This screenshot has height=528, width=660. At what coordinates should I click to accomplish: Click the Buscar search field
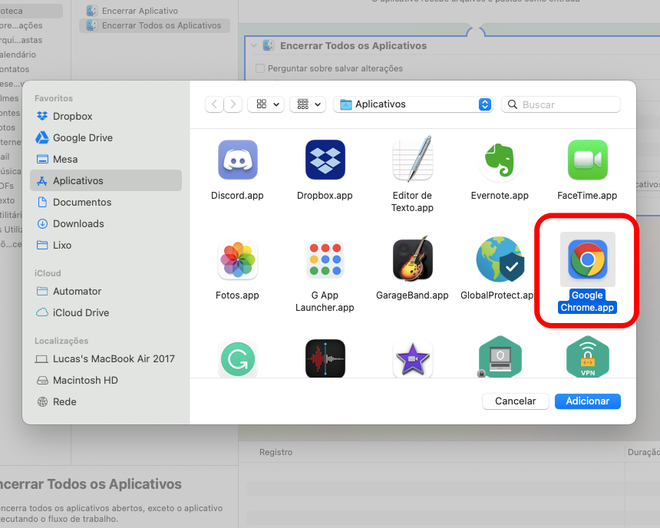click(561, 104)
